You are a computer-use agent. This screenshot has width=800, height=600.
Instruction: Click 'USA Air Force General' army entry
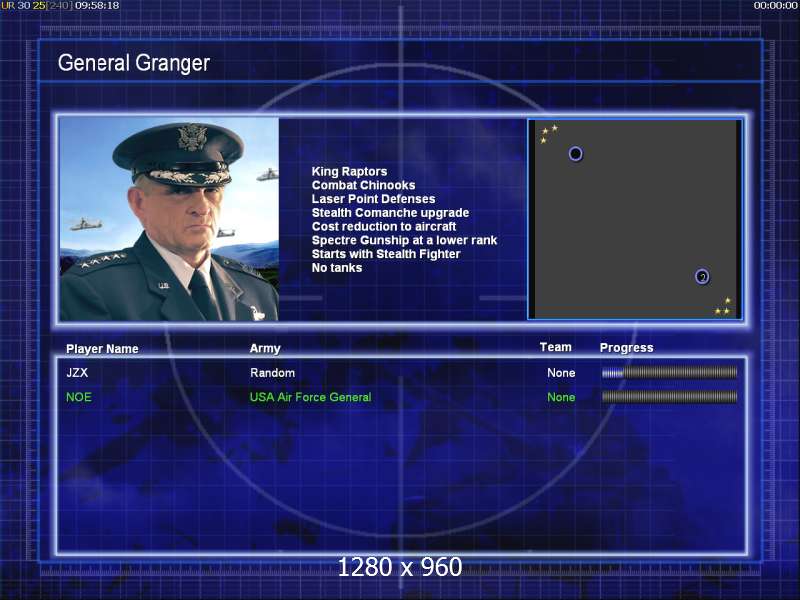tap(311, 397)
